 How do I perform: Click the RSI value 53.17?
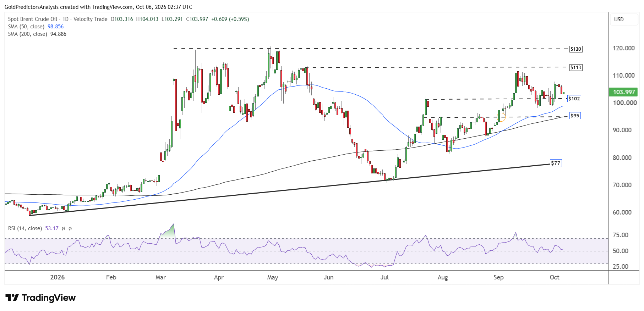pos(52,228)
